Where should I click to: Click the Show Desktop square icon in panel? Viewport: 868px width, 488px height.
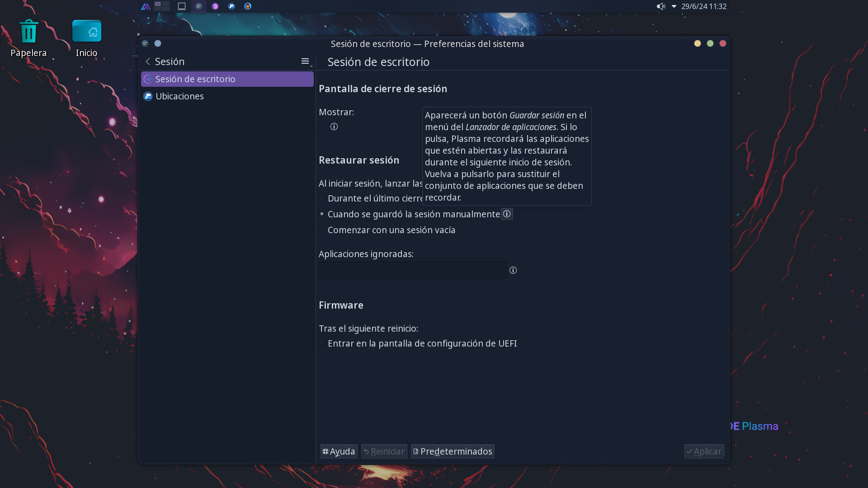[182, 6]
